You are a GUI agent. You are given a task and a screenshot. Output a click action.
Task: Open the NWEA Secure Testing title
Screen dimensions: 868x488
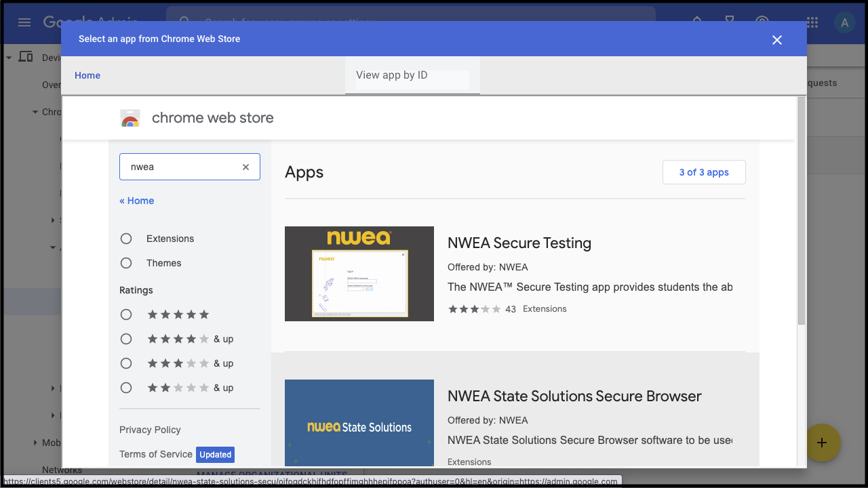tap(519, 243)
